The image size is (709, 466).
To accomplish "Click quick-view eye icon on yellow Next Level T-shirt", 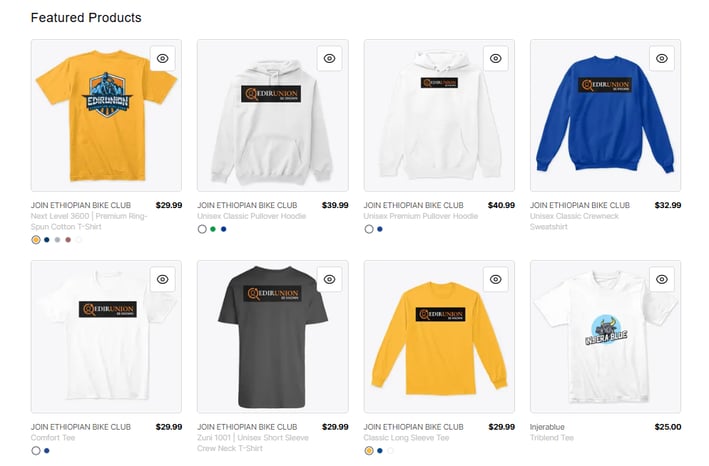I will [x=163, y=58].
